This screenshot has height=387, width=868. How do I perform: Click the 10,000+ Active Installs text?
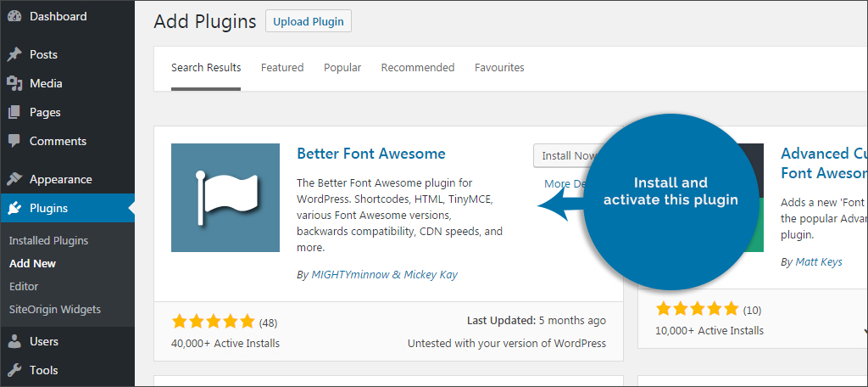(x=709, y=330)
